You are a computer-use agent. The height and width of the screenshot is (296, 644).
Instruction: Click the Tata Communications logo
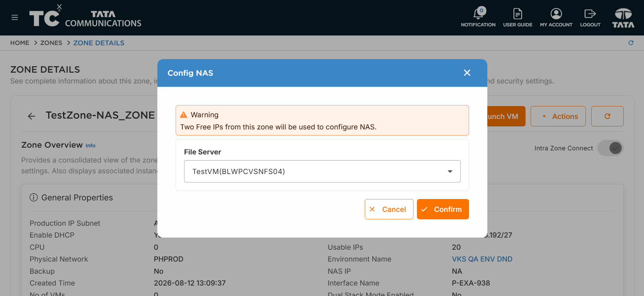(85, 17)
